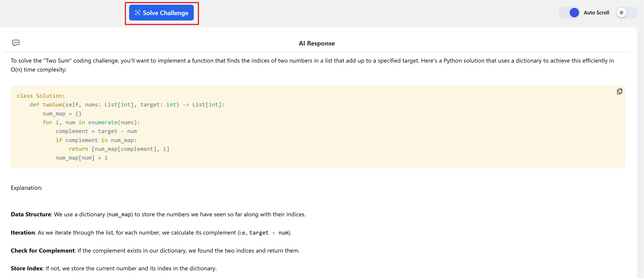Click the Solve Challenge button
The height and width of the screenshot is (278, 644).
[161, 13]
